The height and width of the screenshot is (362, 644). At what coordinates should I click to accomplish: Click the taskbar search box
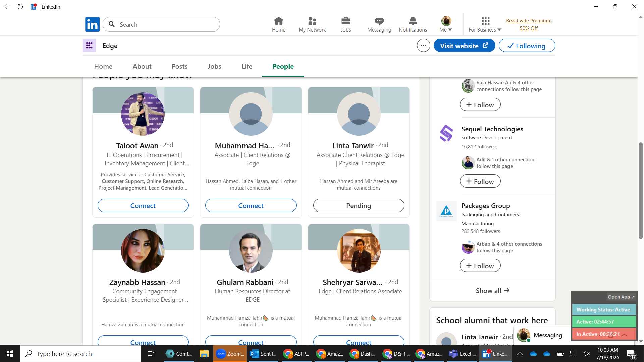pos(80,354)
